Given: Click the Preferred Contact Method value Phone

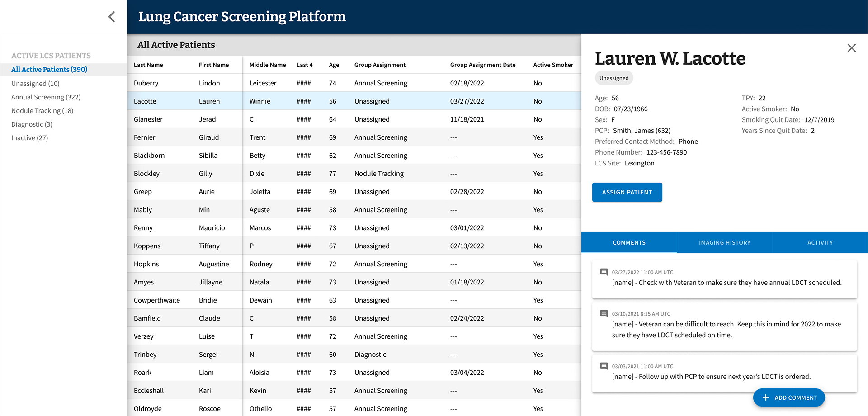Looking at the screenshot, I should [688, 142].
